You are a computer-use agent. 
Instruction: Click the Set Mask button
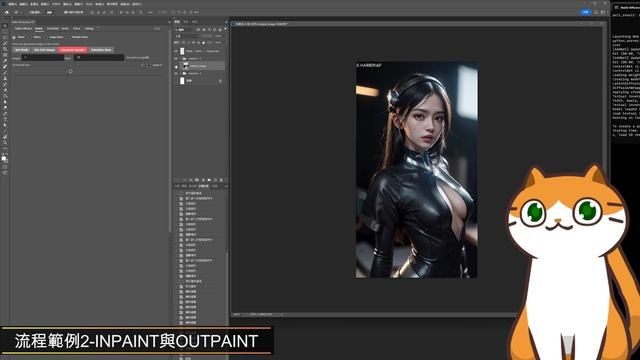pos(22,50)
